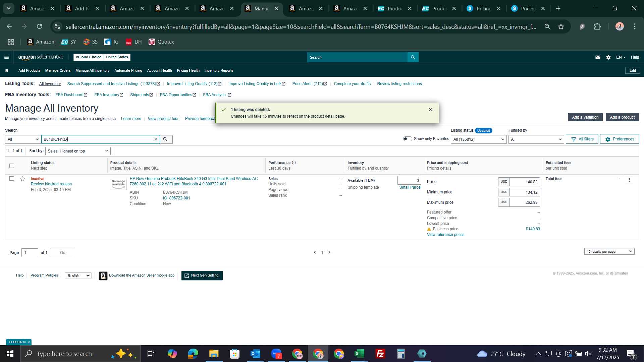
Task: Go to the previous results page arrow
Action: click(315, 252)
